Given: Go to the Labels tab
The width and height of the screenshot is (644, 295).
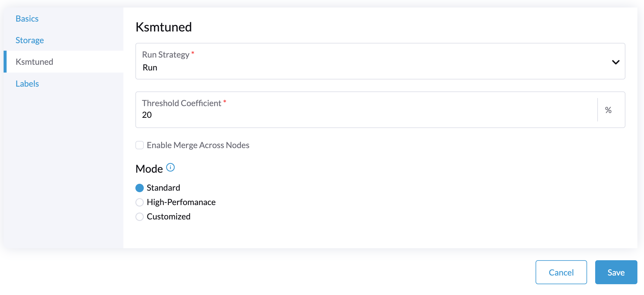Looking at the screenshot, I should point(27,84).
